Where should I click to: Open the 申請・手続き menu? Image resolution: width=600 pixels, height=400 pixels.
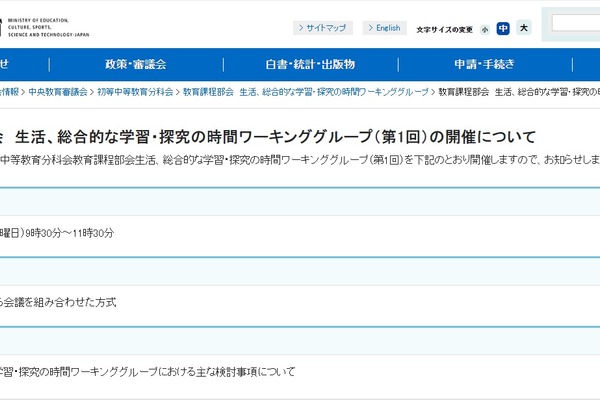[484, 65]
